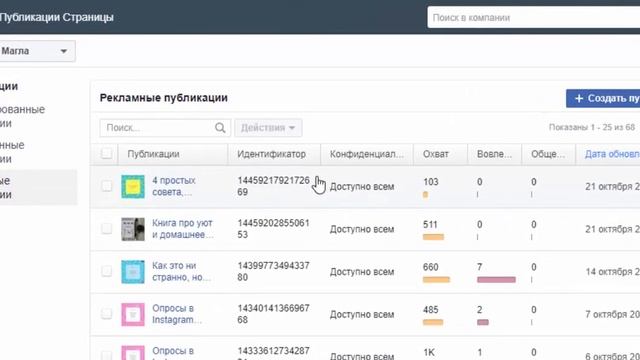Click the date '7 октября' cell
The width and height of the screenshot is (640, 360).
click(x=612, y=314)
